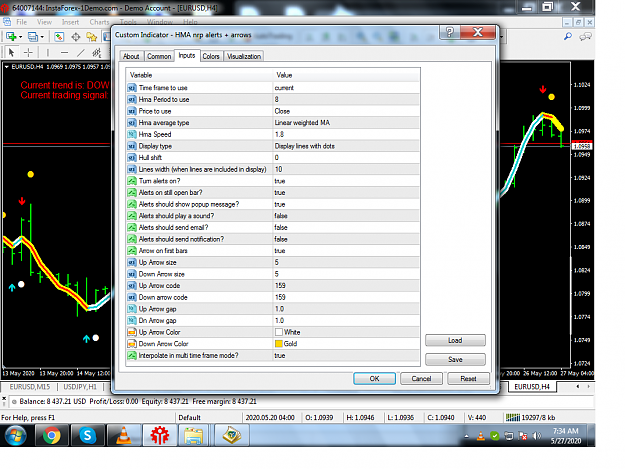Click the 'Down Arrow Color' variable icon
This screenshot has width=625, height=469.
click(132, 343)
